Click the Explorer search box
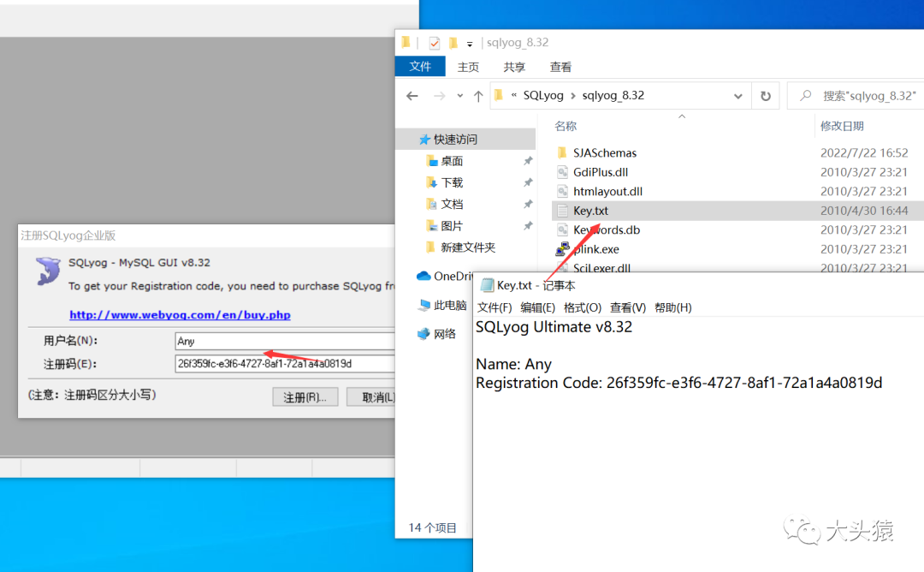The image size is (924, 572). click(856, 96)
